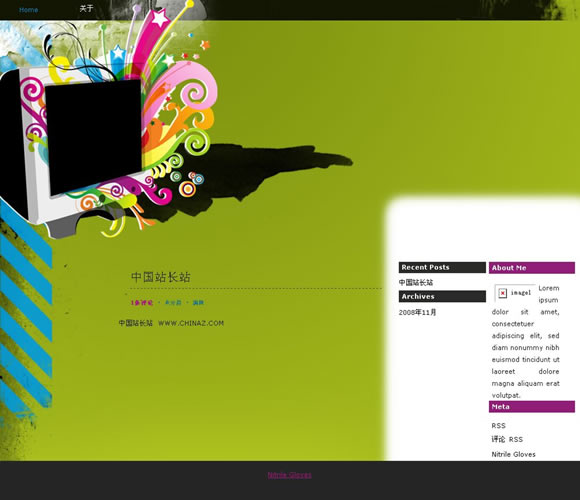Open the 2008年11月 archive link

coord(417,312)
